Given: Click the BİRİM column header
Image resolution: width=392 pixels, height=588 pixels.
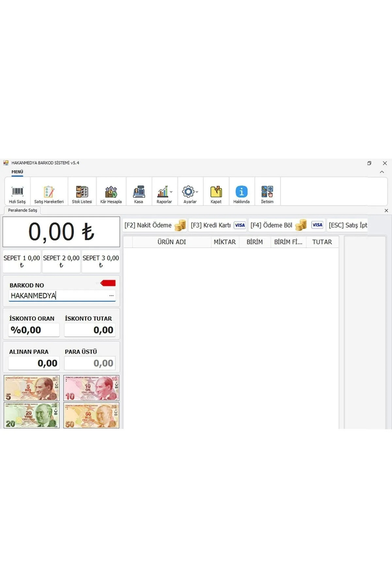Looking at the screenshot, I should coord(255,242).
